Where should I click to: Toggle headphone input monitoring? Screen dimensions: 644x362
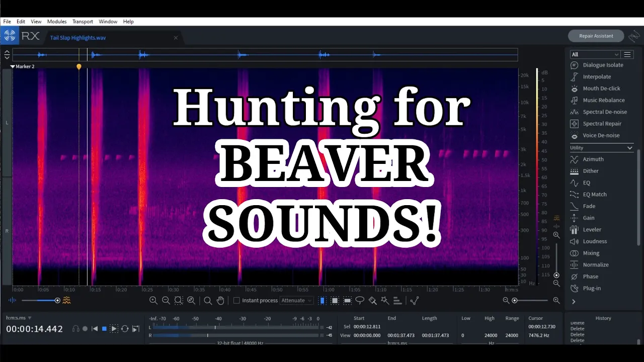[75, 329]
